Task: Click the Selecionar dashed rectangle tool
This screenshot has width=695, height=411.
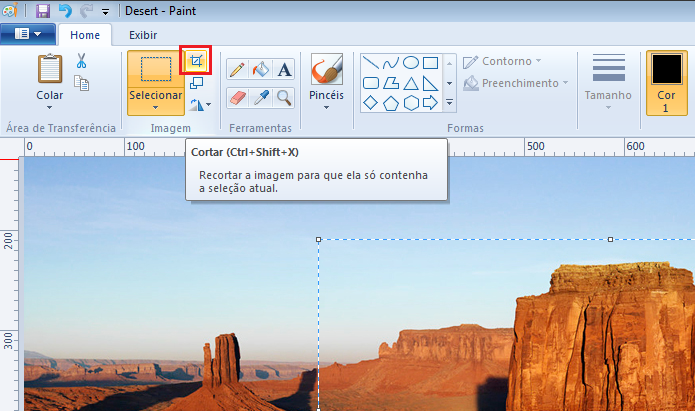Action: click(x=156, y=69)
